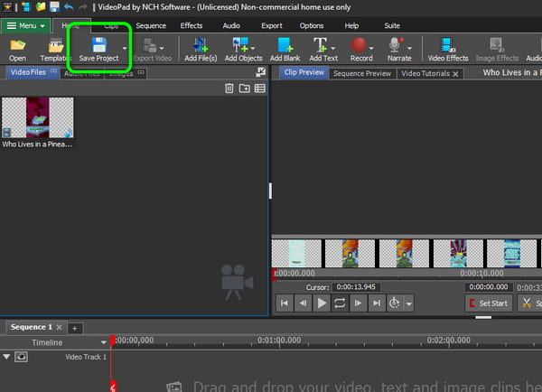Open the Options ribbon tab

(312, 25)
